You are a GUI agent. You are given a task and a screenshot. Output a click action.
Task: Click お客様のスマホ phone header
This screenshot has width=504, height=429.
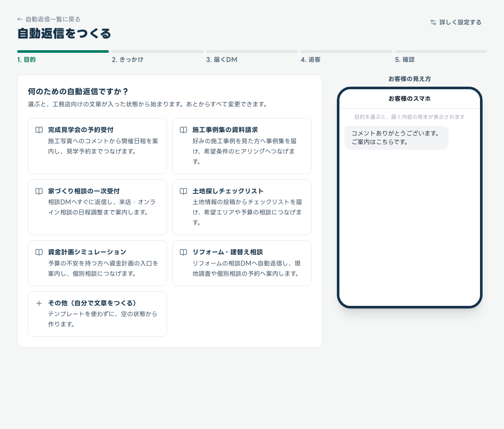tap(410, 99)
